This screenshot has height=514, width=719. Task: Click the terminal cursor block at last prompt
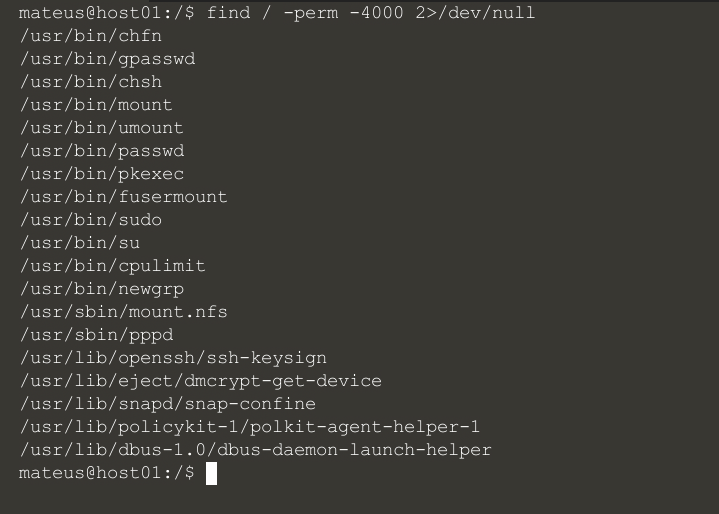pos(211,474)
